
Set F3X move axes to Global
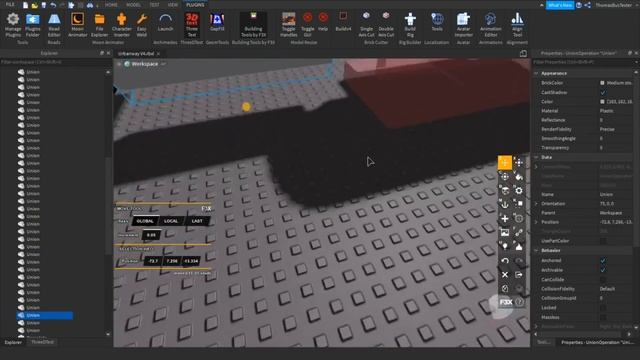145,221
